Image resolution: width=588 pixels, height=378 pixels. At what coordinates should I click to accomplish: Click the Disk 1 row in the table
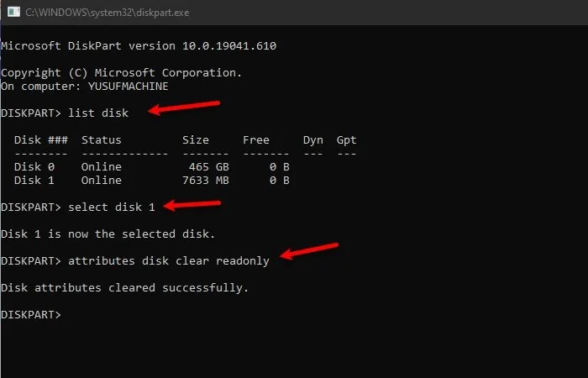pyautogui.click(x=151, y=181)
